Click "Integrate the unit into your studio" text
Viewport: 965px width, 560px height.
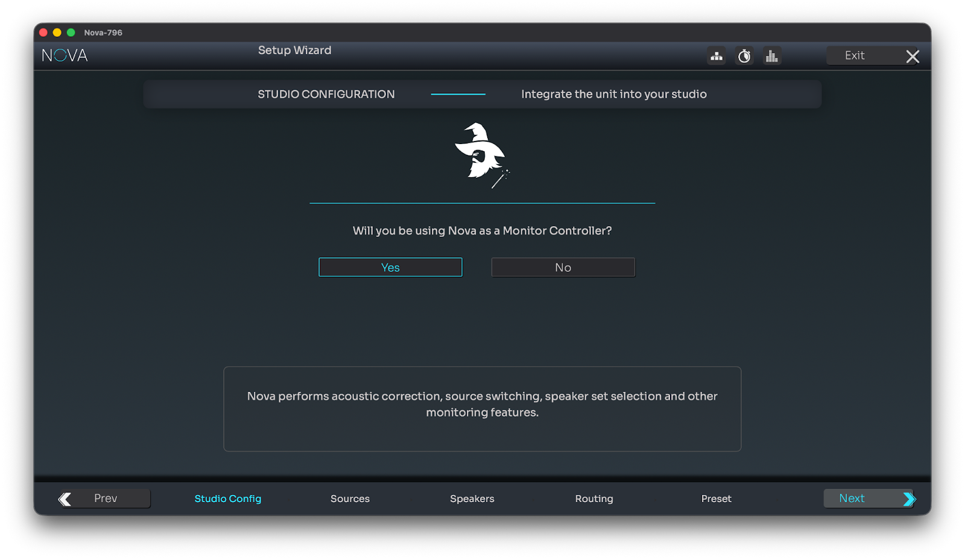(614, 94)
